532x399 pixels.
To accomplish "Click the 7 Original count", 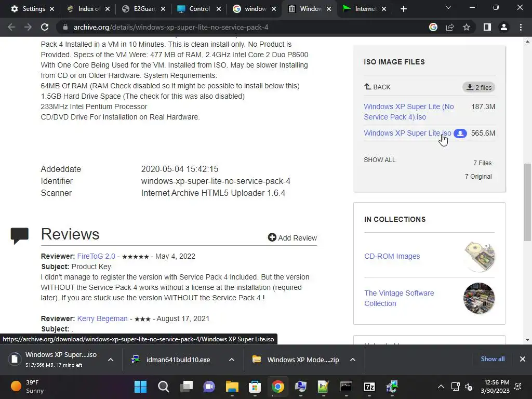I will click(478, 177).
